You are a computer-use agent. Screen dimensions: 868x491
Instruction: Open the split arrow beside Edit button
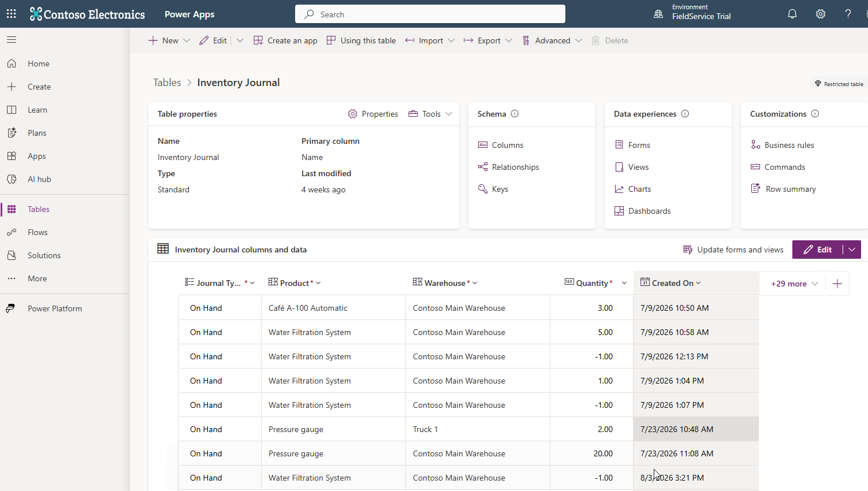852,250
